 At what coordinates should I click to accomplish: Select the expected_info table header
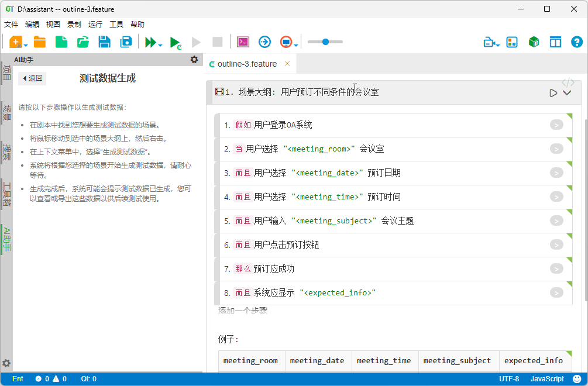[535, 361]
